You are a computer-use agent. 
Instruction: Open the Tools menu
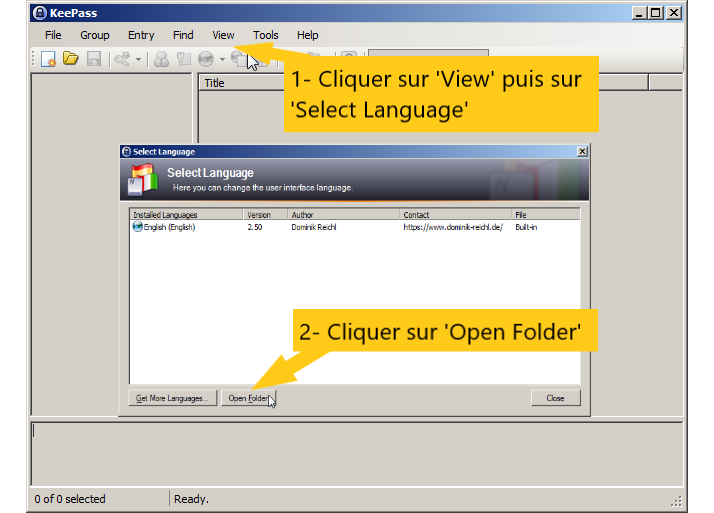click(x=265, y=35)
